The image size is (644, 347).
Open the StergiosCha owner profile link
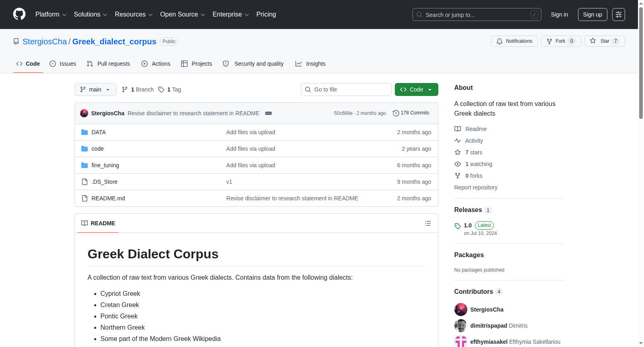tap(45, 42)
